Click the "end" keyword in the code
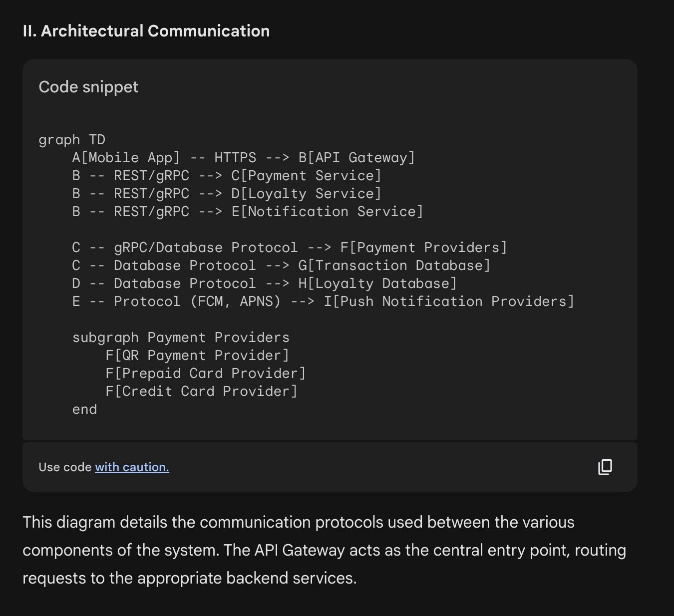 click(84, 409)
